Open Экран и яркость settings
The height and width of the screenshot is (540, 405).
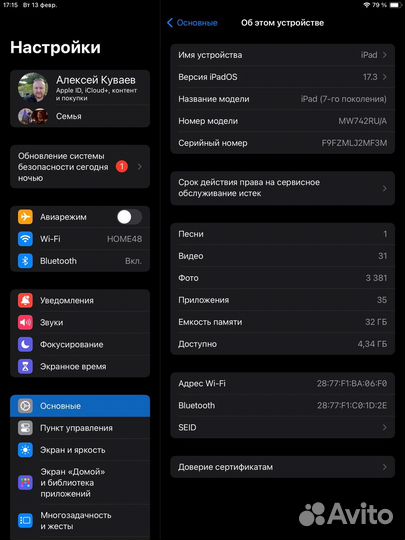click(80, 450)
